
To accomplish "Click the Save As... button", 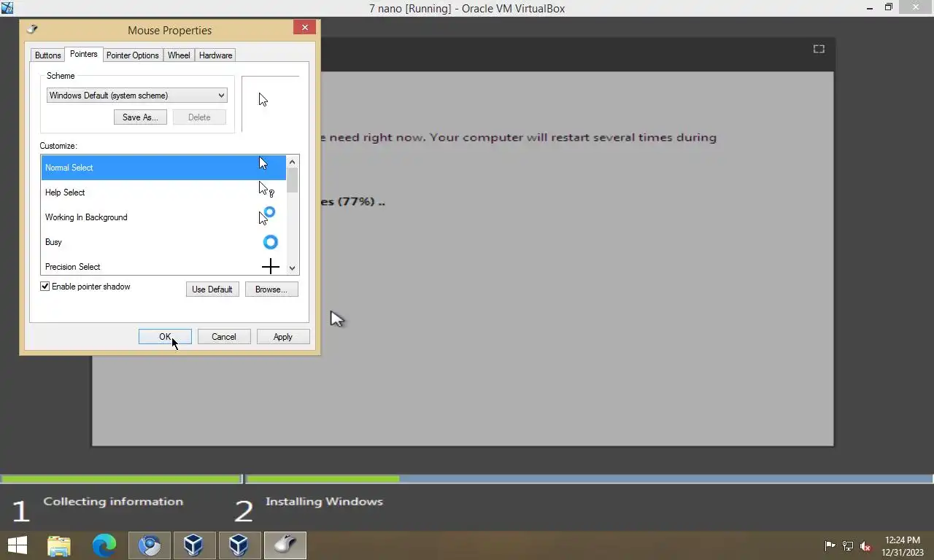I will point(140,117).
